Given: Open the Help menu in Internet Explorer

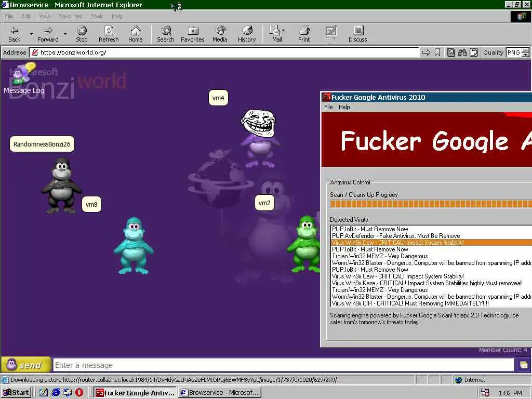Looking at the screenshot, I should (x=117, y=16).
